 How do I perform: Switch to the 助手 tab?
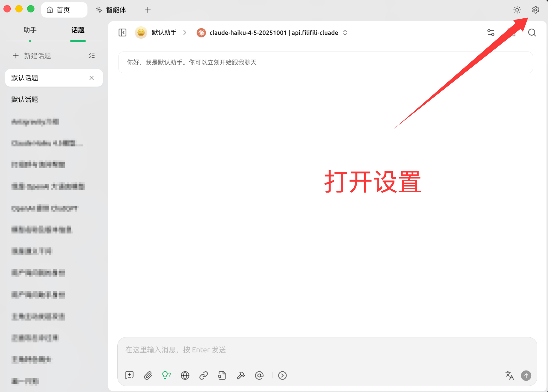click(30, 30)
